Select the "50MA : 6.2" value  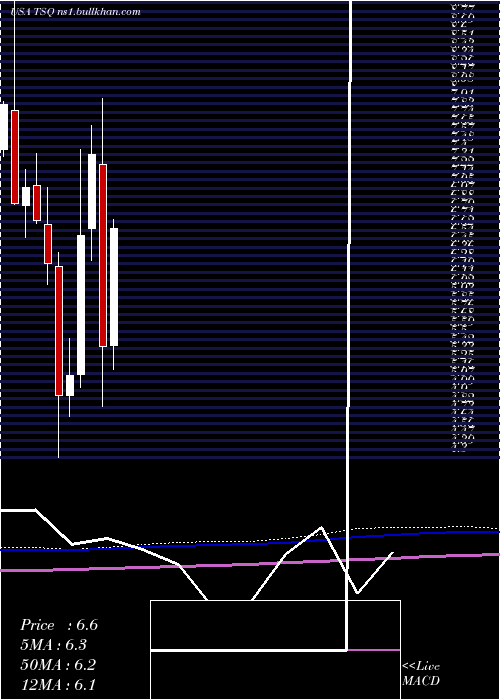point(58,665)
